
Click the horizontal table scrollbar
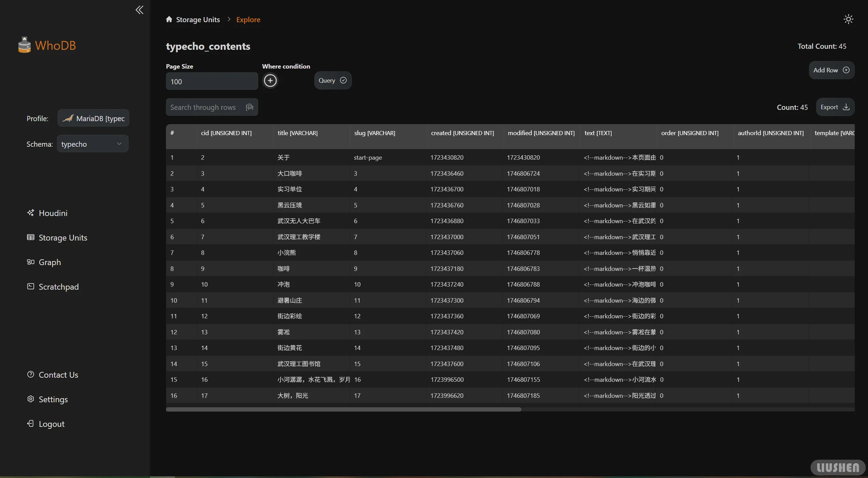pyautogui.click(x=343, y=409)
